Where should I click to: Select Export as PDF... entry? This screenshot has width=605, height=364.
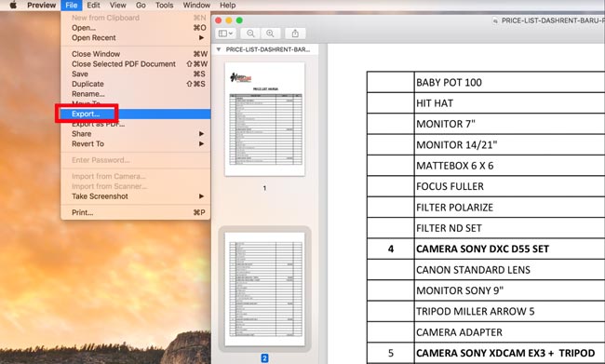coord(136,124)
